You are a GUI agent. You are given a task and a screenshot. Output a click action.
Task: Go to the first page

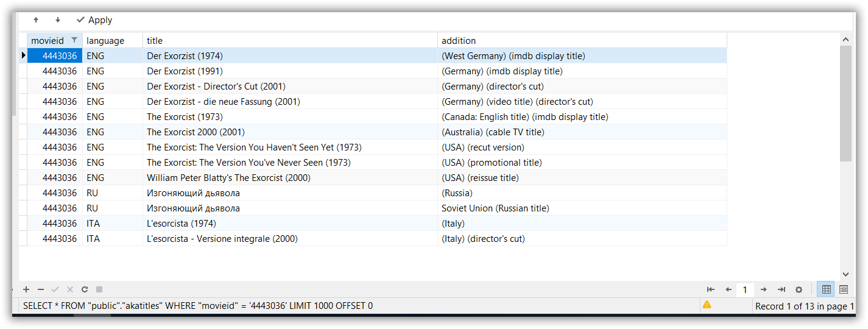pos(710,289)
